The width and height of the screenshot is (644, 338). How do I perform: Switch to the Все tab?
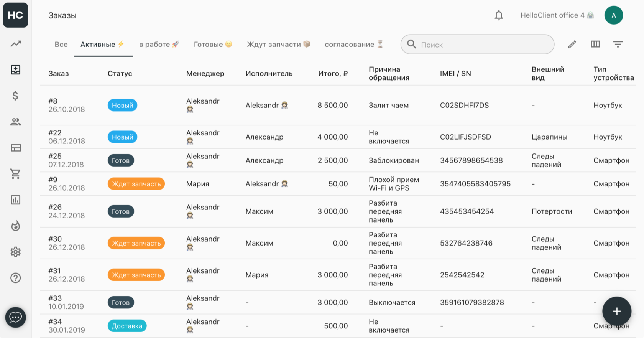61,45
